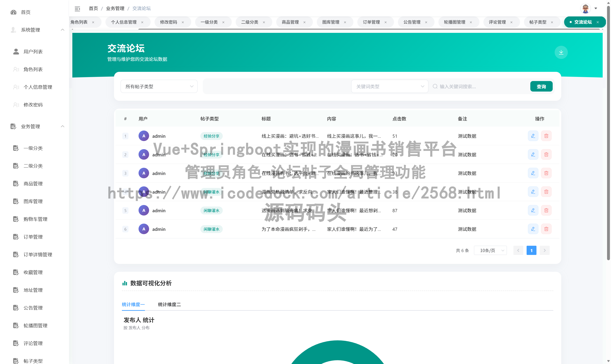
Task: Open the 关键词类型 dropdown
Action: coord(389,86)
